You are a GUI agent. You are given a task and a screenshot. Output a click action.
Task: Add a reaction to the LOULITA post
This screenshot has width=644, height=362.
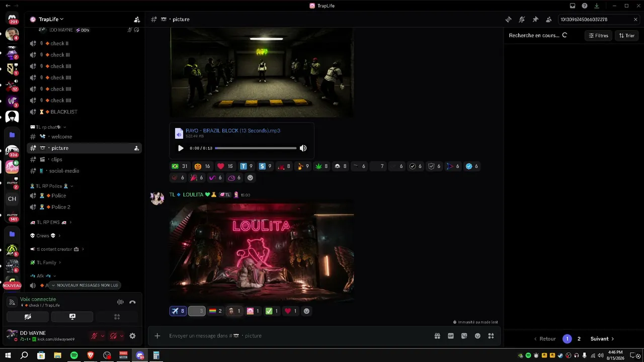point(306,311)
